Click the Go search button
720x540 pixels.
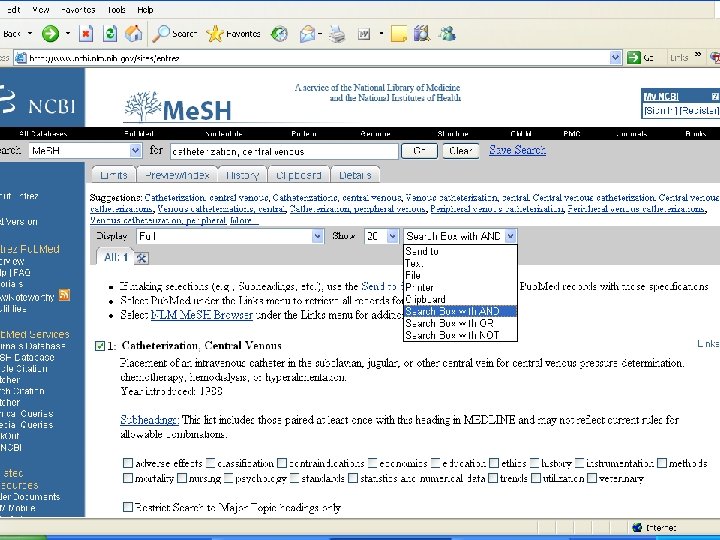tap(419, 151)
